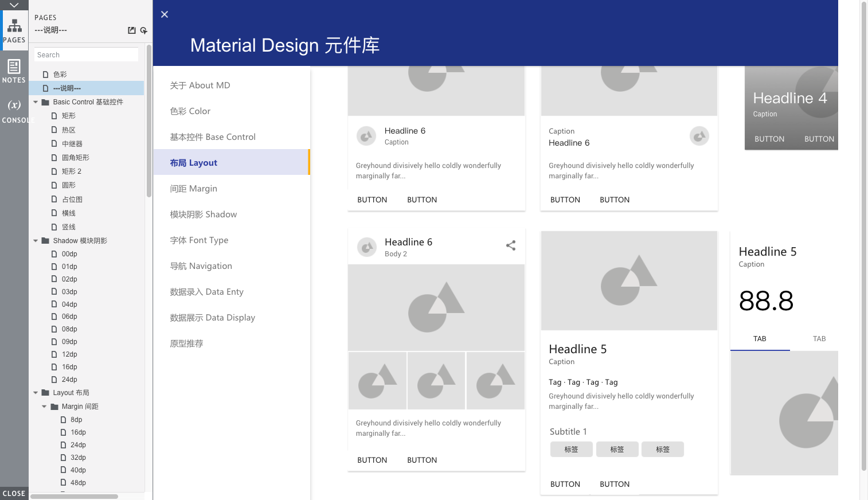Click CLOSE at the sidebar bottom
This screenshot has height=500, width=868.
(14, 494)
